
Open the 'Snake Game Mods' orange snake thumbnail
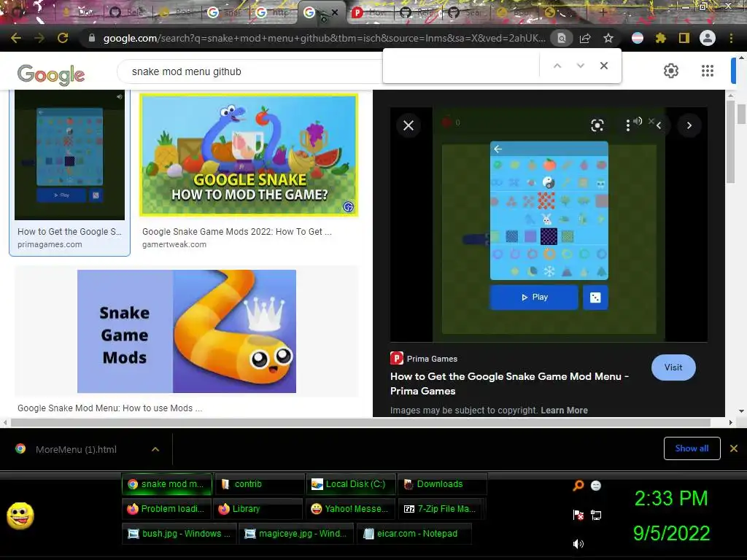(x=187, y=332)
